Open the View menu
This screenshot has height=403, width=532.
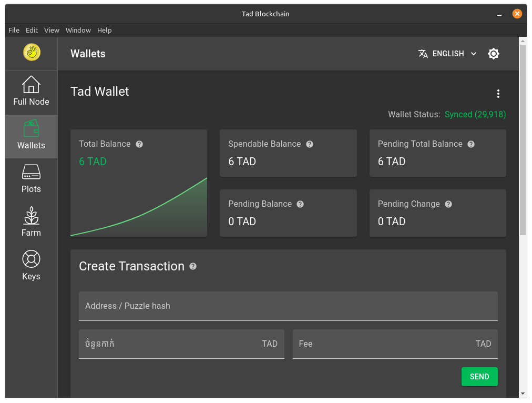coord(52,30)
